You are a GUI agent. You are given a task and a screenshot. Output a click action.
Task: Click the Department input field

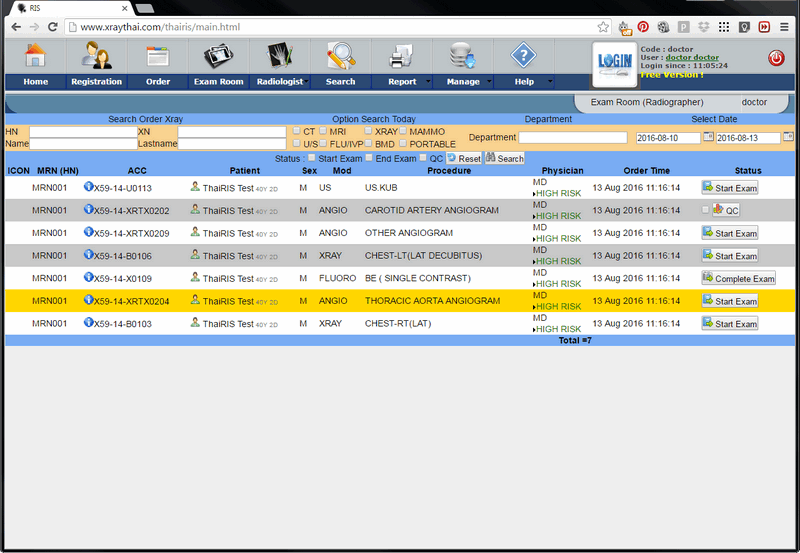tap(572, 138)
